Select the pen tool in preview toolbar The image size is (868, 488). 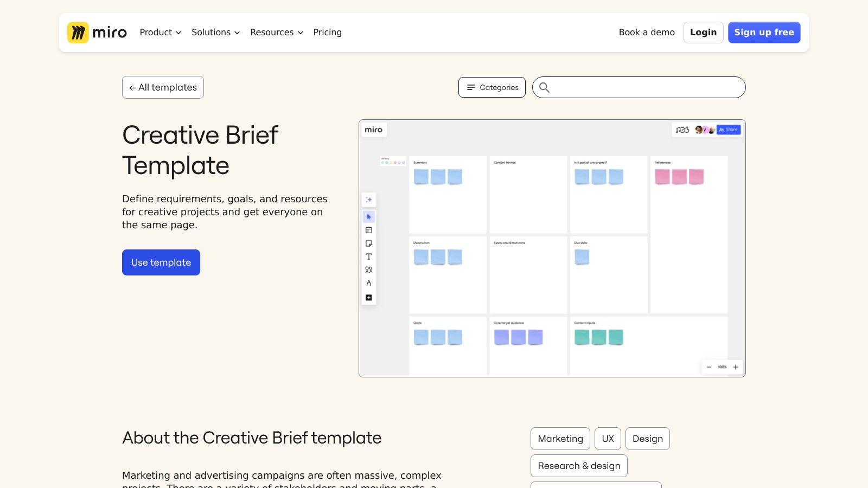[x=369, y=283]
